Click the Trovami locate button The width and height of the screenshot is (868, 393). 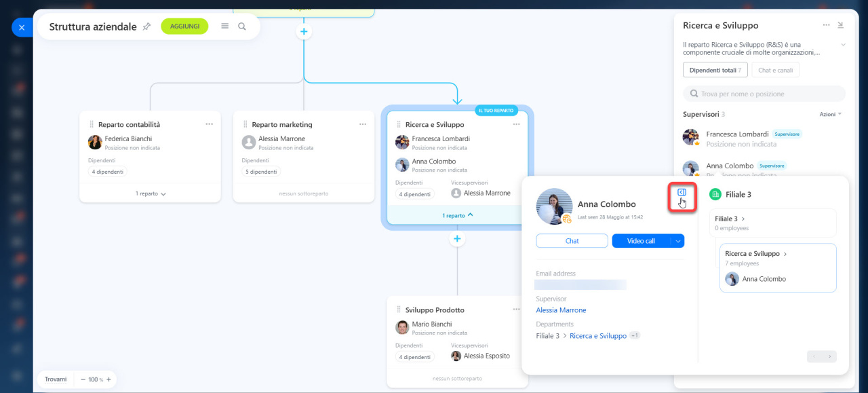pyautogui.click(x=56, y=379)
